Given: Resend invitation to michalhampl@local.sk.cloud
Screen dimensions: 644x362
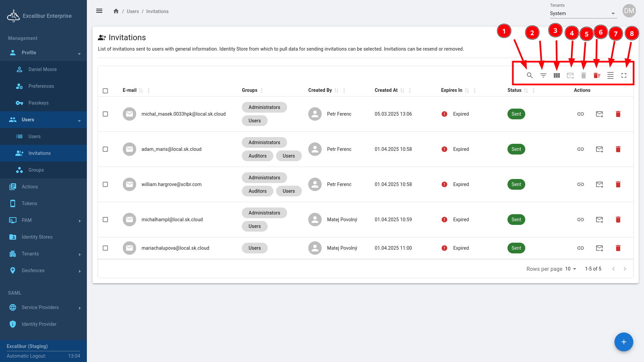Looking at the screenshot, I should pyautogui.click(x=599, y=220).
